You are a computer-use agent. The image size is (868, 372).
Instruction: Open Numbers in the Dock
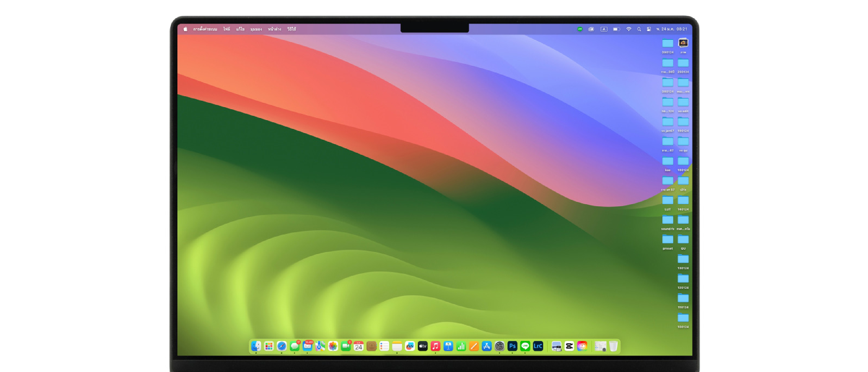pyautogui.click(x=461, y=346)
